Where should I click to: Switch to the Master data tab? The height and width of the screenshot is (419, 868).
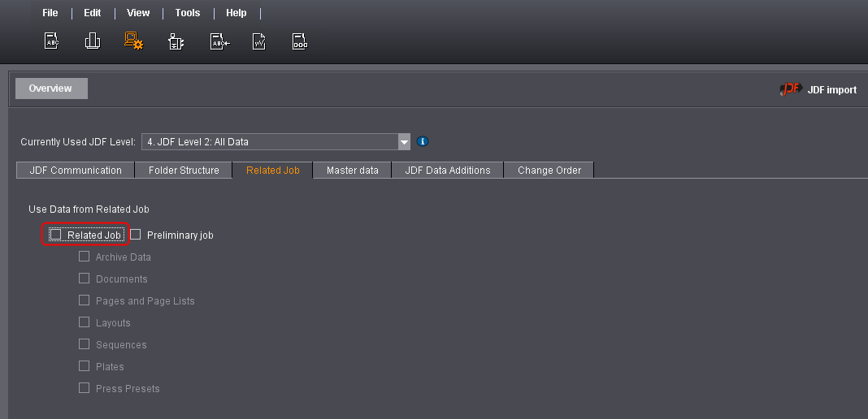pyautogui.click(x=352, y=171)
